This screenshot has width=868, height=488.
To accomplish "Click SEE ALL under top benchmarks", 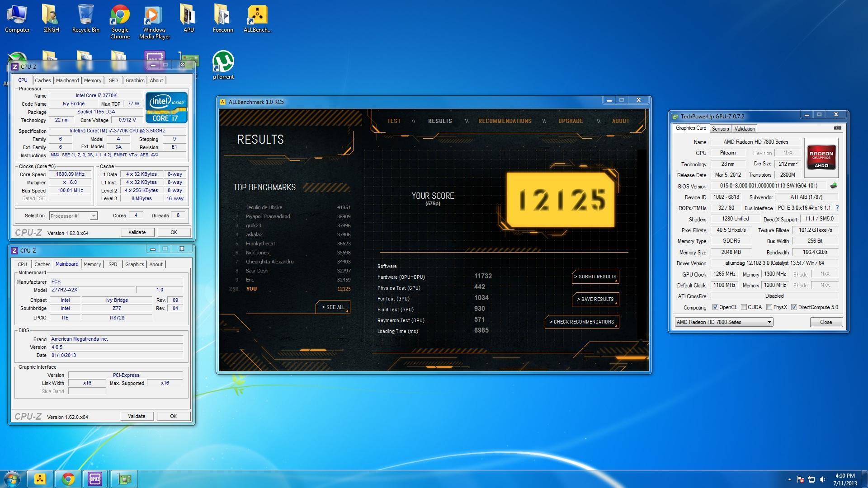I will click(333, 307).
